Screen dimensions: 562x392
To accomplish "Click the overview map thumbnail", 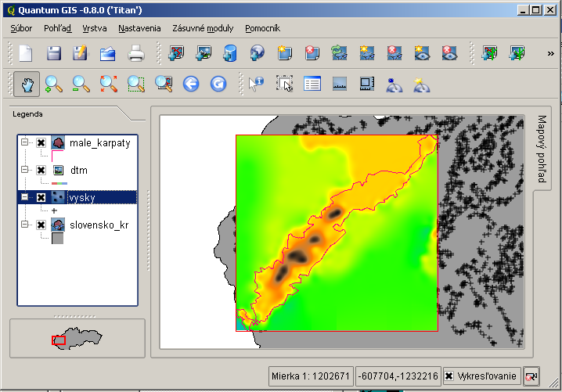I will 77,339.
